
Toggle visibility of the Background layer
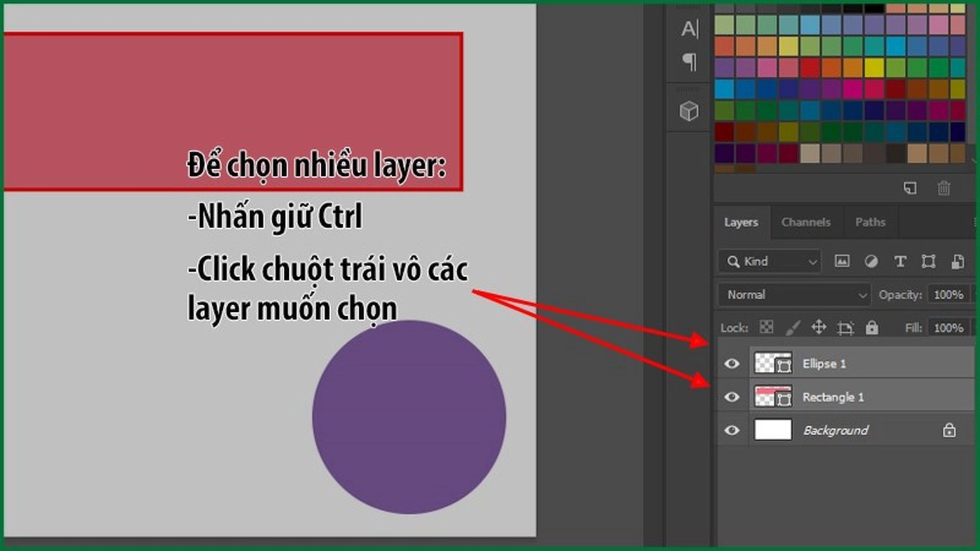pyautogui.click(x=732, y=430)
